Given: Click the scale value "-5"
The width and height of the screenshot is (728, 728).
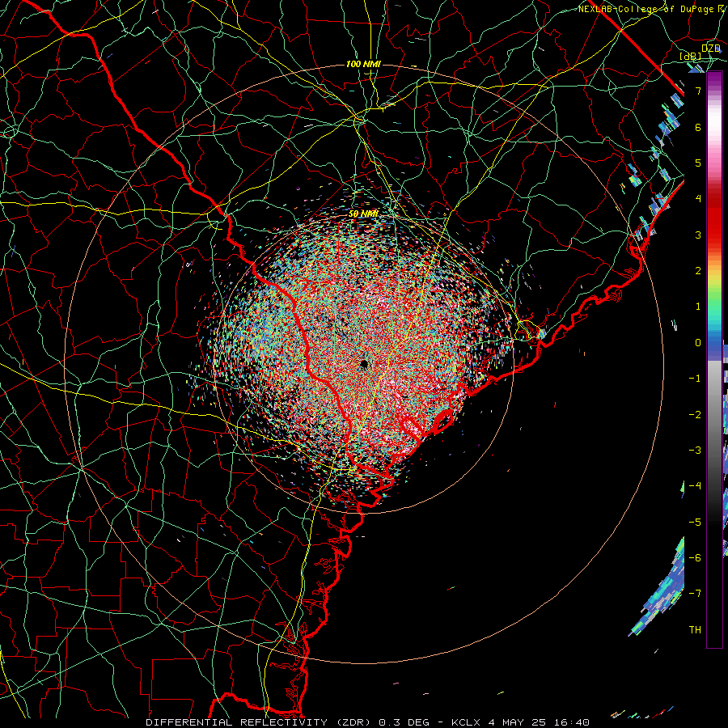Looking at the screenshot, I should click(x=695, y=523).
